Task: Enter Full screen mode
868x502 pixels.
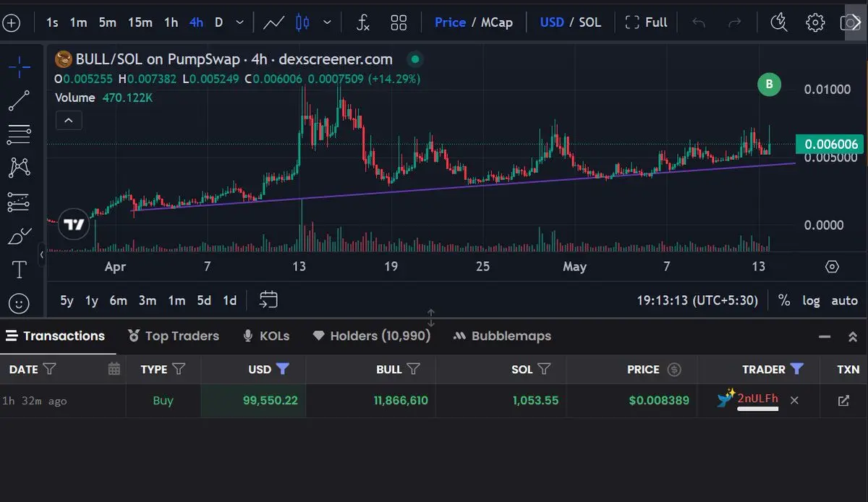Action: coord(646,22)
